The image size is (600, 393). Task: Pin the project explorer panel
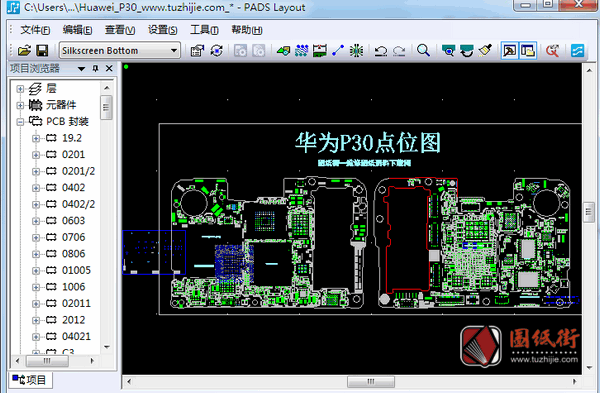pyautogui.click(x=95, y=68)
